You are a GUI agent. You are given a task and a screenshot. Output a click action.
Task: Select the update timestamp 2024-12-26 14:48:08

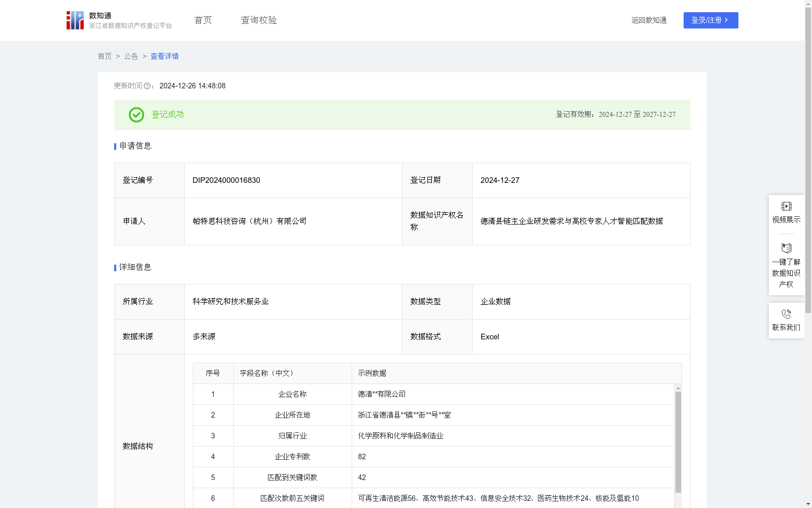[192, 86]
